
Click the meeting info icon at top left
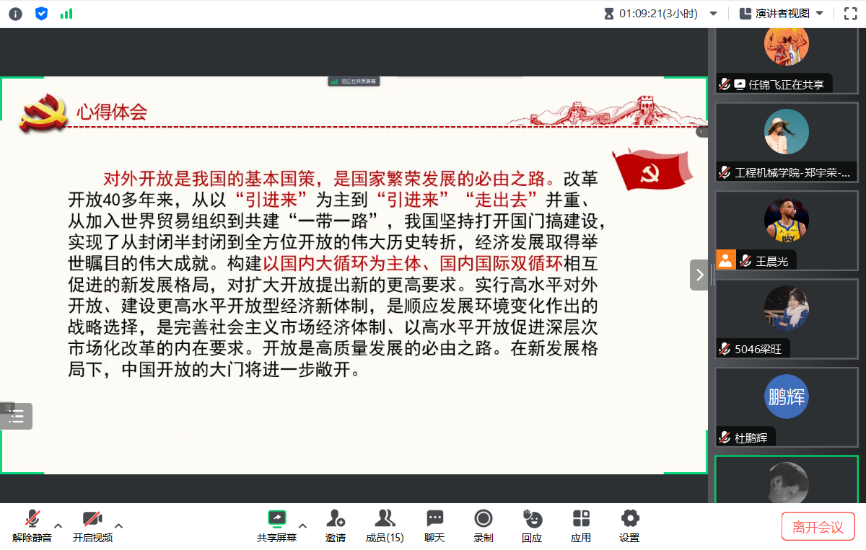coord(15,13)
